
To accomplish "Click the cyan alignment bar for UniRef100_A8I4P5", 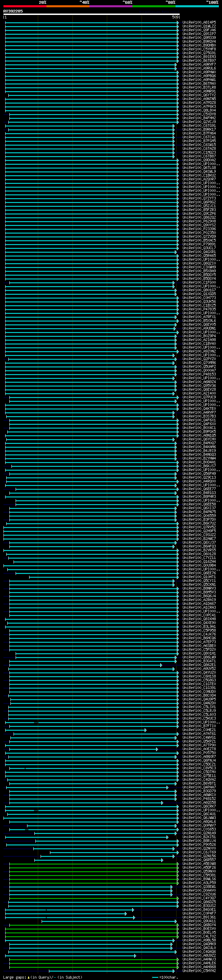I will click(x=92, y=23).
